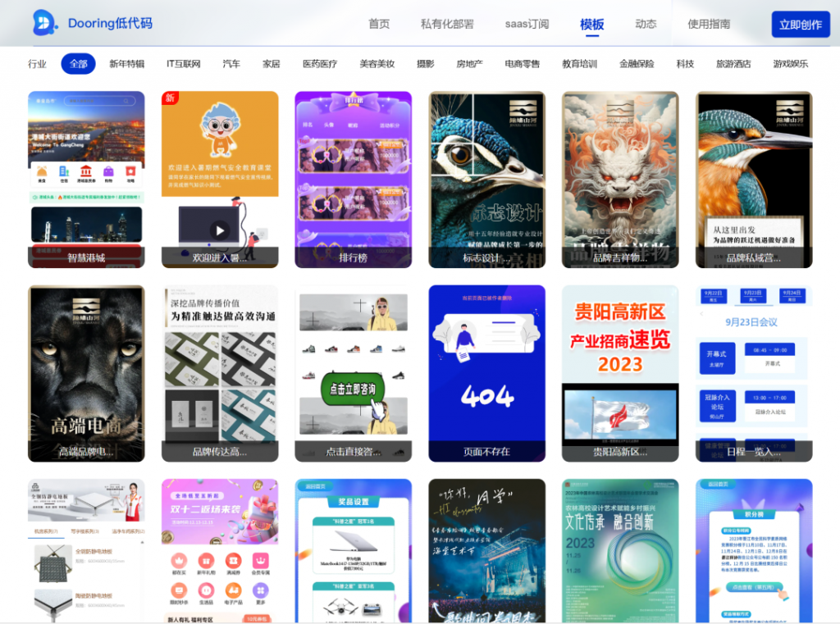Open the 欢迎进入暑 gas safety template
The image size is (840, 624).
tap(220, 180)
